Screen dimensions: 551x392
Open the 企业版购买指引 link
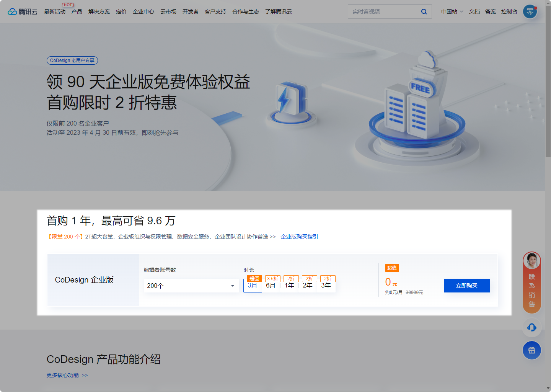[x=299, y=237]
